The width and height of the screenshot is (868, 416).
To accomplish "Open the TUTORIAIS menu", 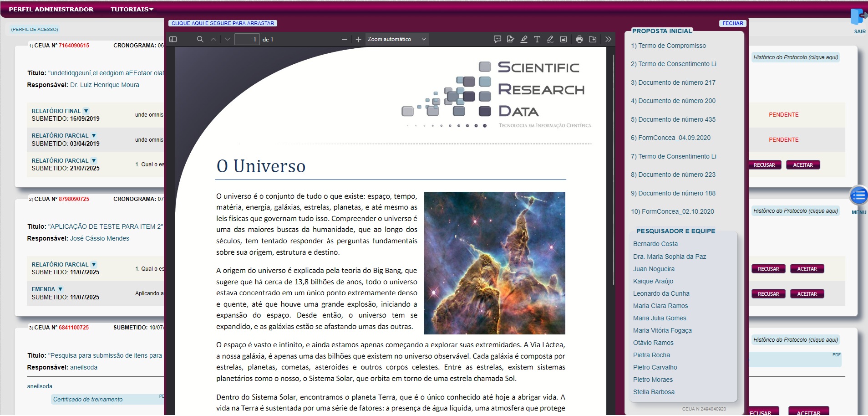I will [132, 9].
